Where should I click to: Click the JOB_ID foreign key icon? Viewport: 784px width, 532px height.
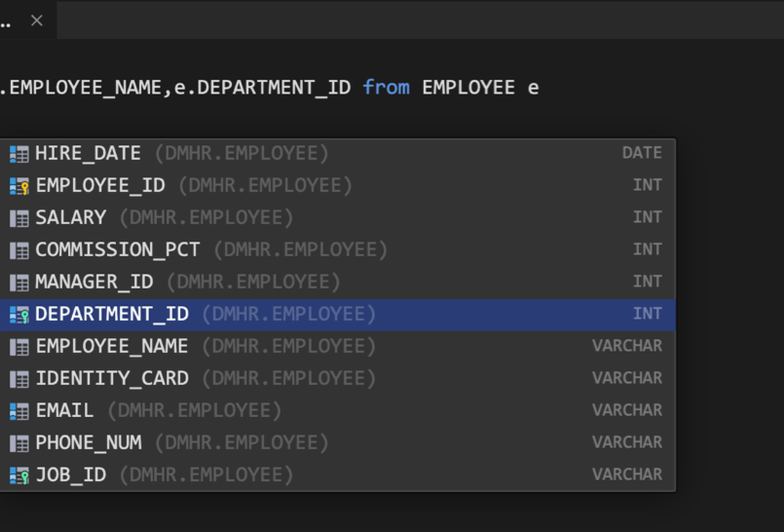click(19, 476)
